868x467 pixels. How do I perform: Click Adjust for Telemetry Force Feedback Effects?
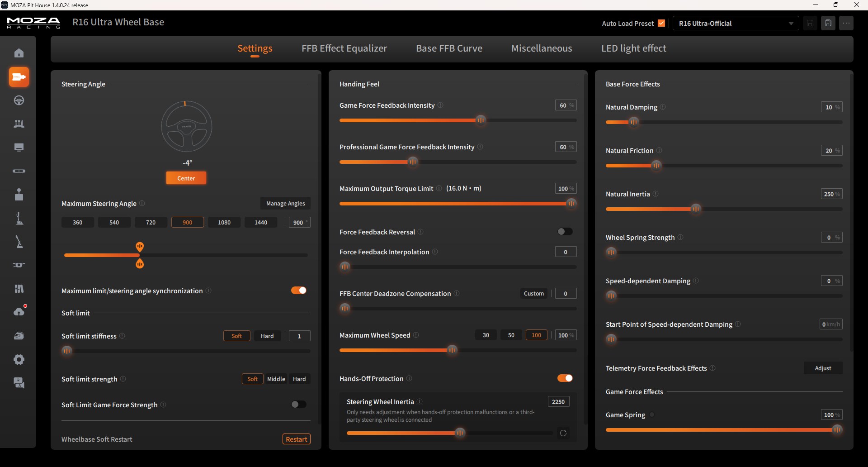click(x=823, y=368)
